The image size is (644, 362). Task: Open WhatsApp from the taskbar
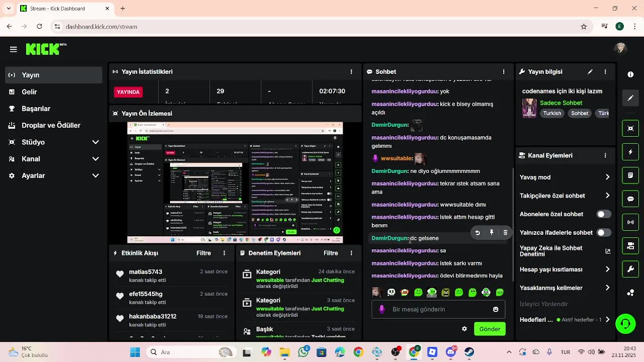pyautogui.click(x=303, y=352)
